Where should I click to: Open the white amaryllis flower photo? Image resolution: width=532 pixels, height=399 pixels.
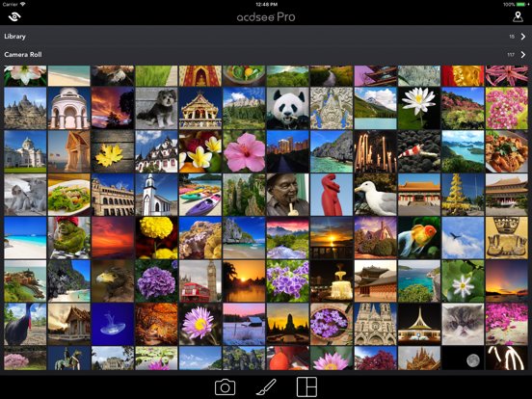(25, 76)
